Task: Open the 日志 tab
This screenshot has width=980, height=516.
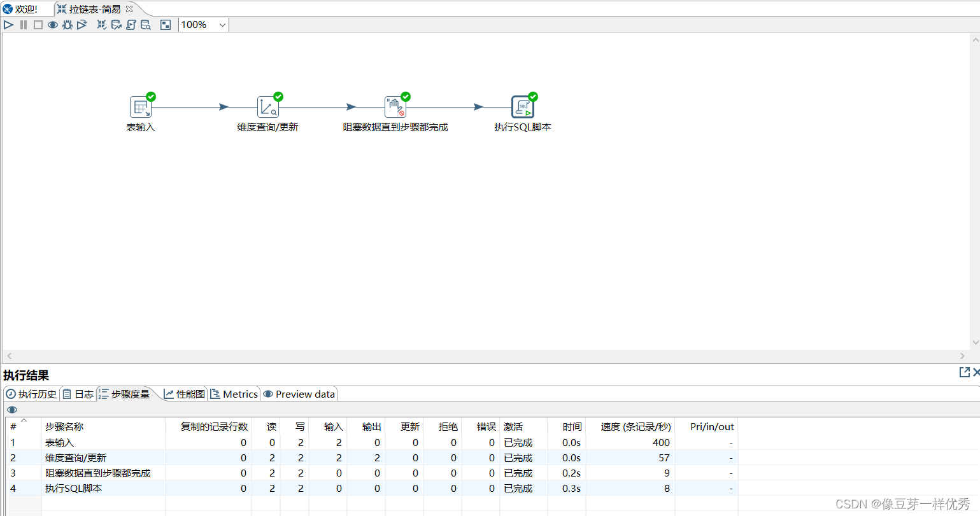Action: 78,394
